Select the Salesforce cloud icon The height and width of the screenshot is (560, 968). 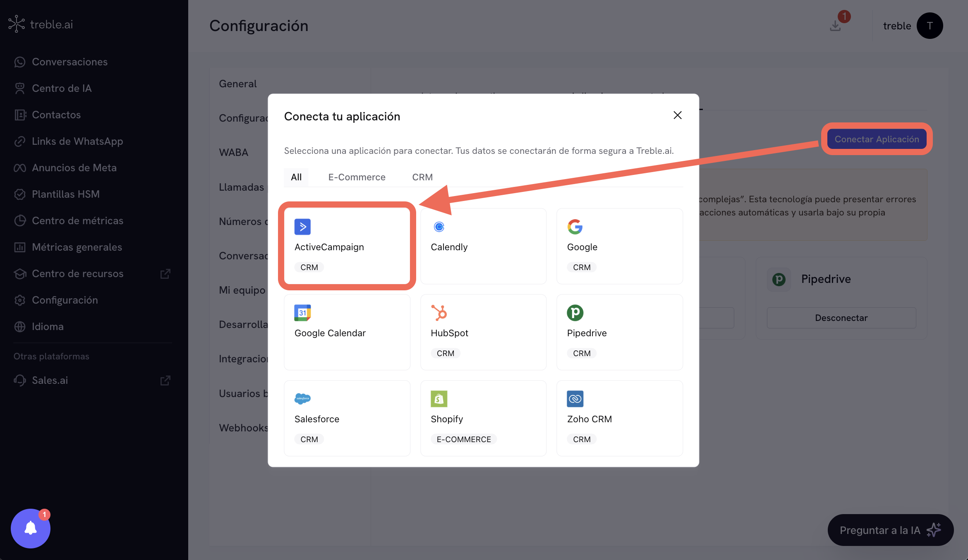302,399
